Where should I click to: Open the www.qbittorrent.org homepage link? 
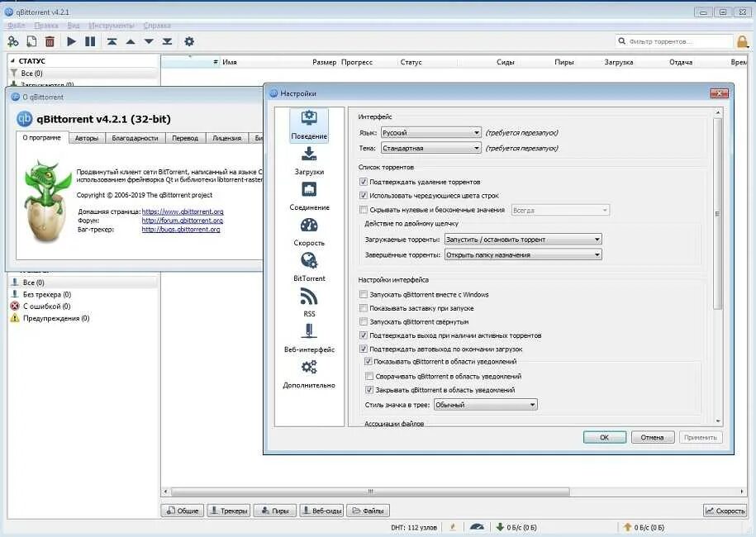pos(183,211)
